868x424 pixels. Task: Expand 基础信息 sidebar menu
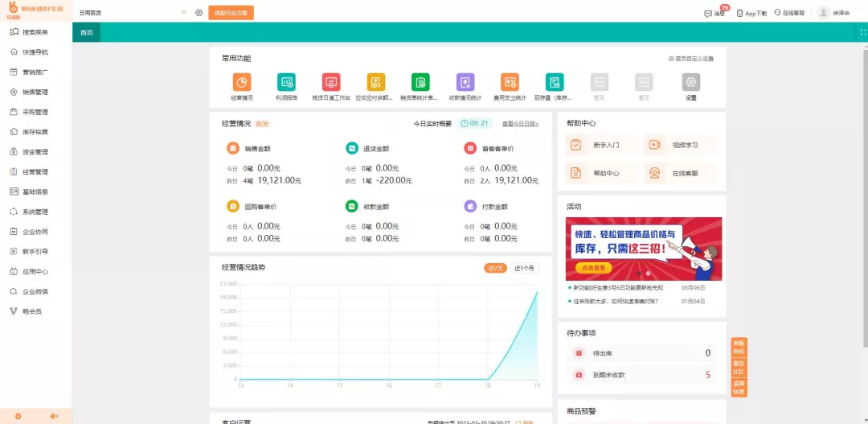(x=36, y=191)
